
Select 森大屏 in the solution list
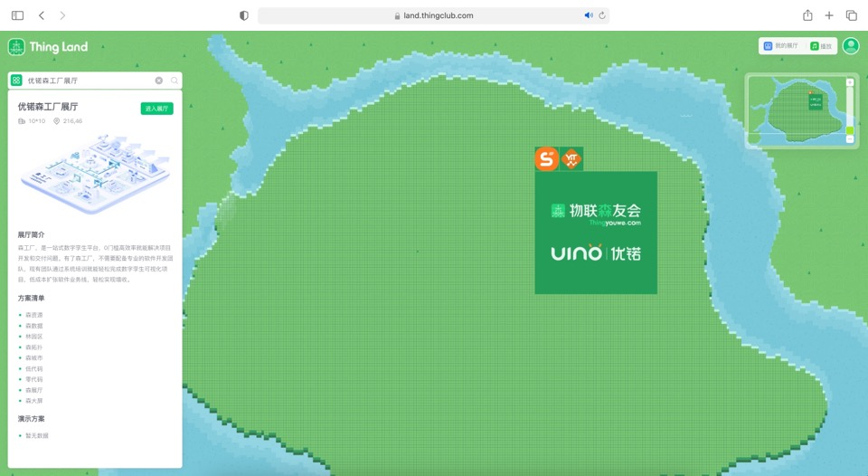coord(34,401)
